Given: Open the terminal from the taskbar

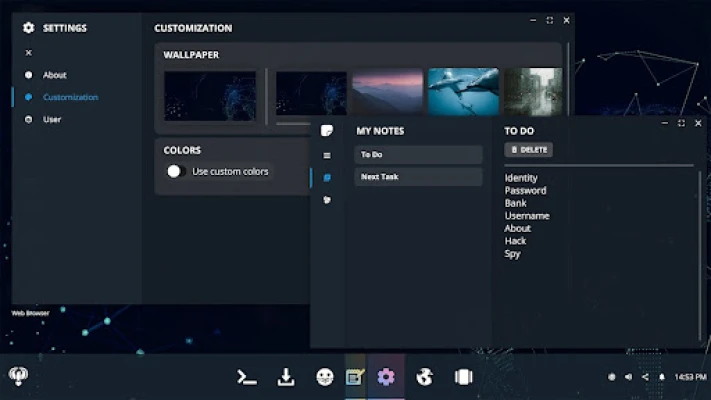Looking at the screenshot, I should point(247,377).
